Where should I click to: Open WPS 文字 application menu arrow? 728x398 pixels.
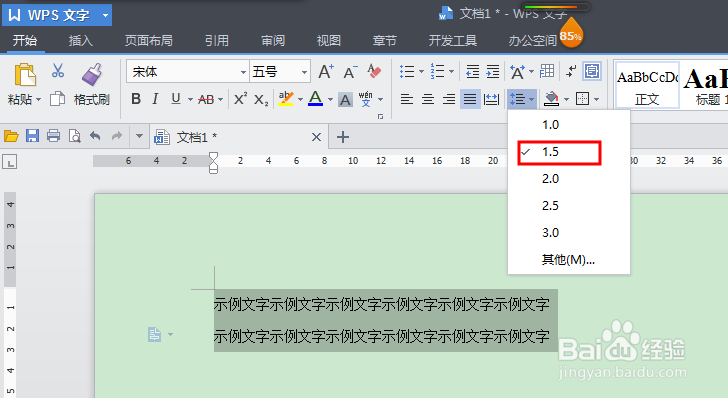105,15
